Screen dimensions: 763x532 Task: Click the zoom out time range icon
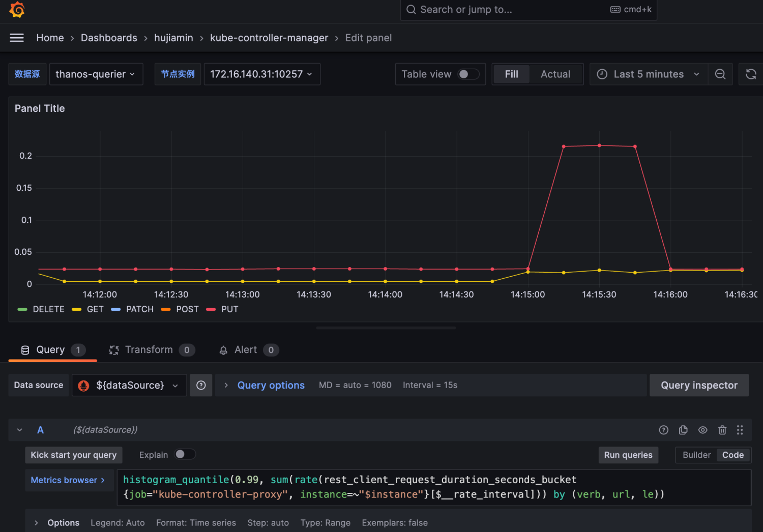(720, 74)
